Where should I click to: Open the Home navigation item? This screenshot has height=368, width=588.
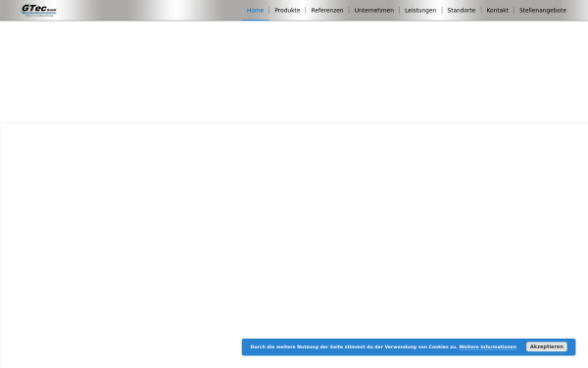click(x=255, y=10)
